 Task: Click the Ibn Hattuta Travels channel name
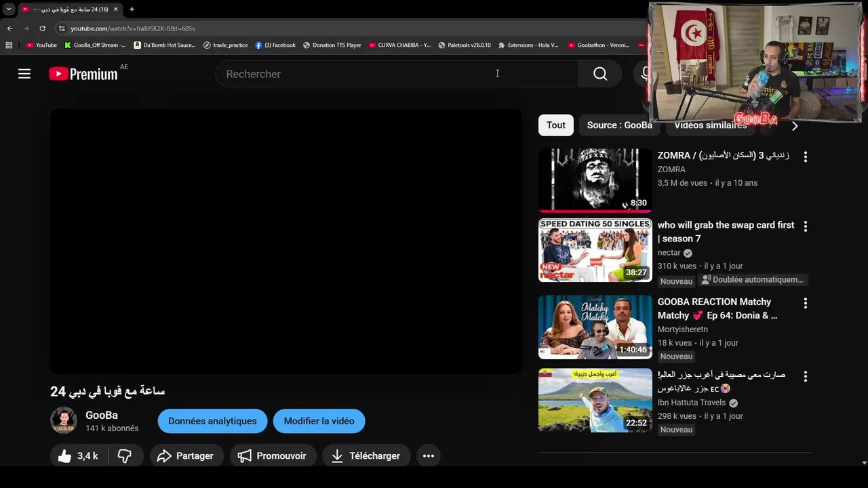point(691,403)
